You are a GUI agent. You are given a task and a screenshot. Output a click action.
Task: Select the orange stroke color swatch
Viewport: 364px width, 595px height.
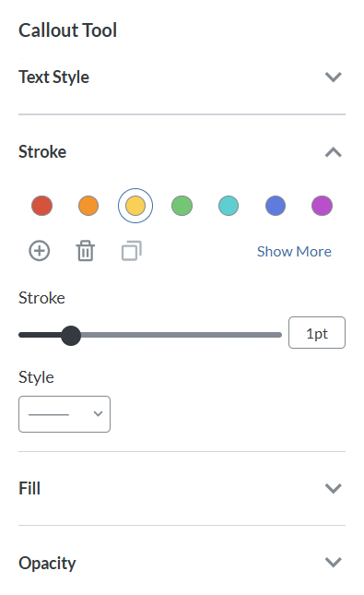pos(88,206)
